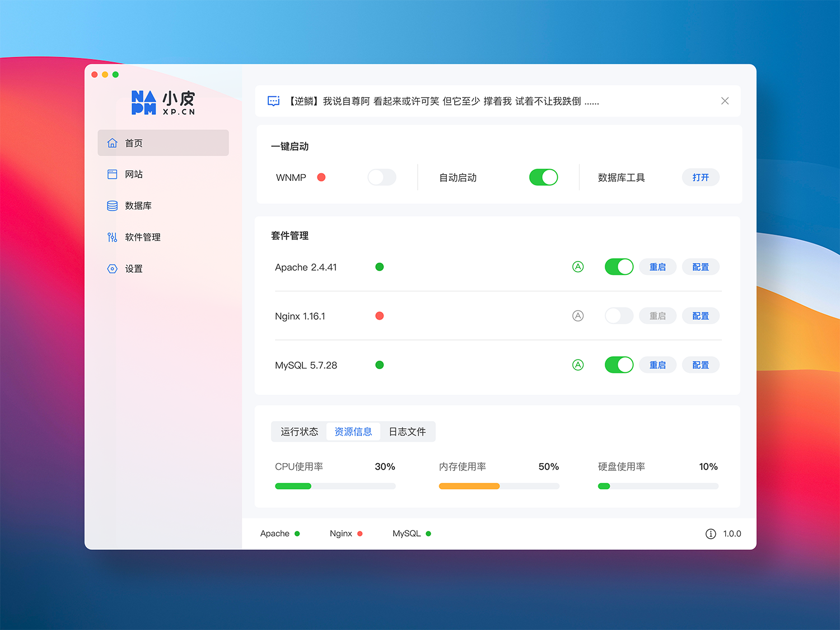The width and height of the screenshot is (840, 630).
Task: Click the website window icon beside 网站
Action: (x=112, y=174)
